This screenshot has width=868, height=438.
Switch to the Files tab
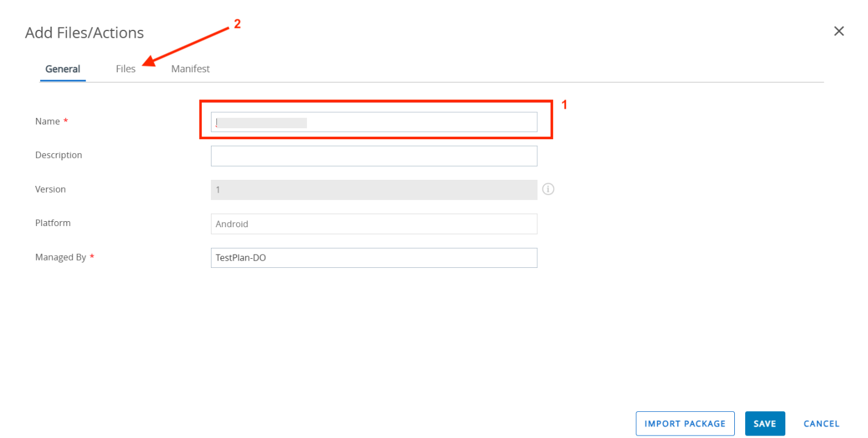[x=126, y=69]
